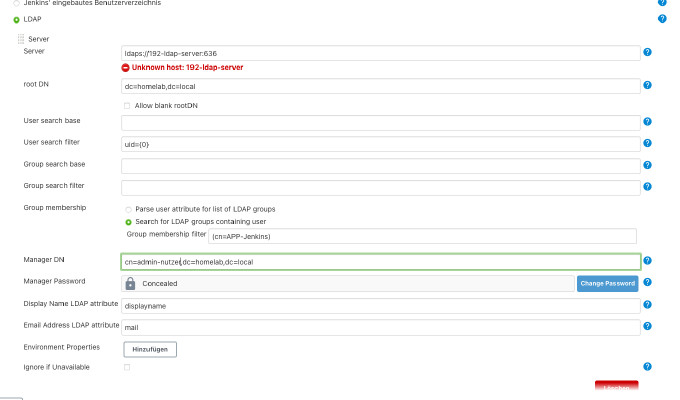Show help for Manager Password
The width and height of the screenshot is (680, 400).
click(647, 282)
